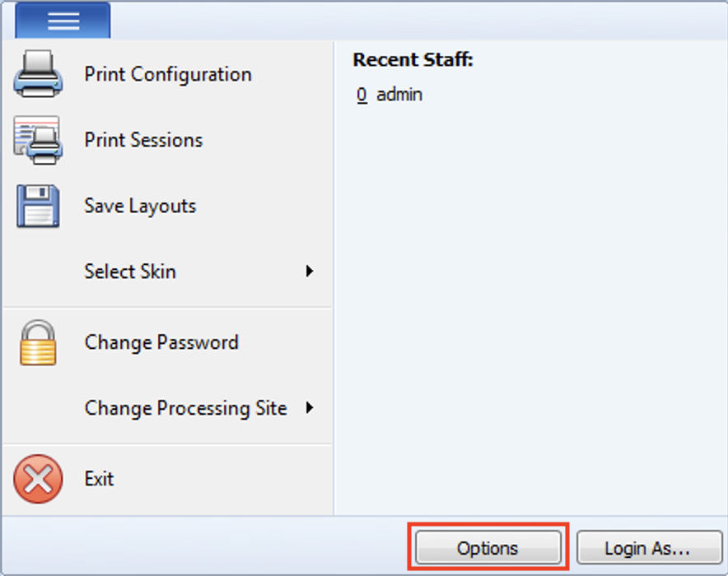Open Change Password from the menu
The image size is (728, 576).
tap(161, 341)
